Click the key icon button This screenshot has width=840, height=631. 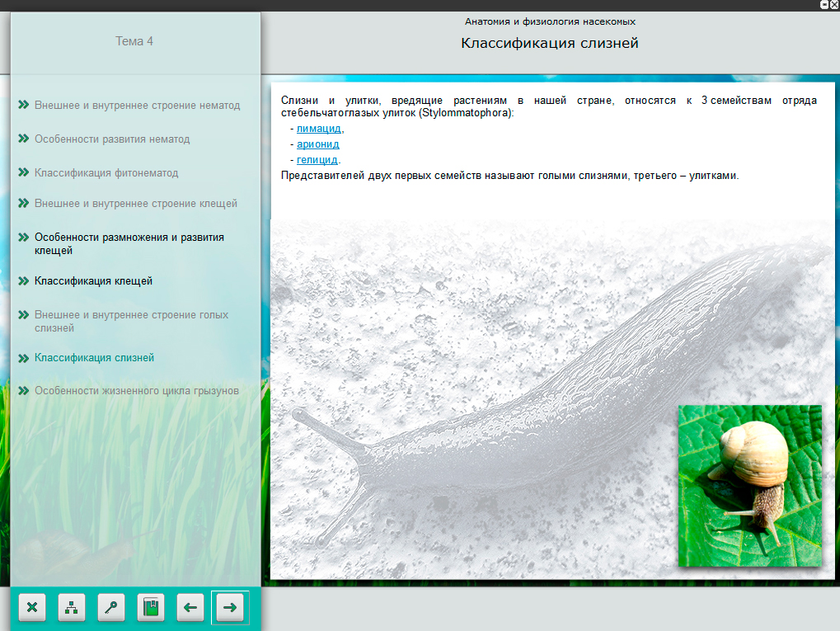pos(111,608)
